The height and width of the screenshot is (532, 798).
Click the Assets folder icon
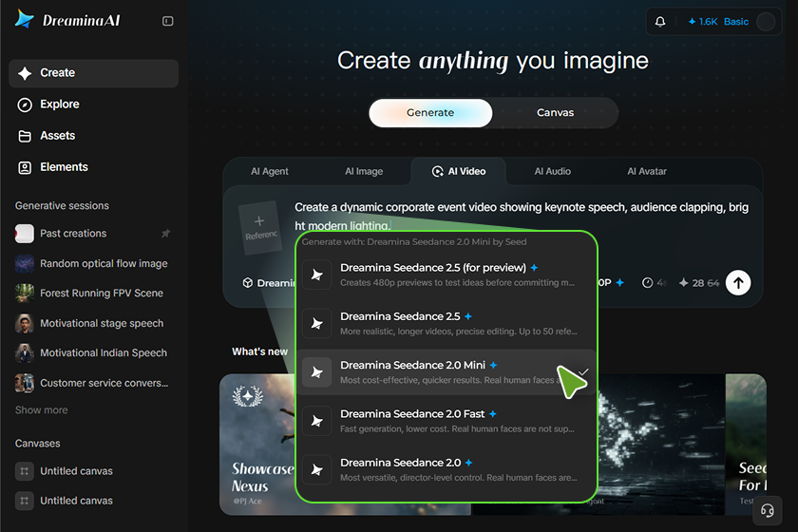pos(25,136)
